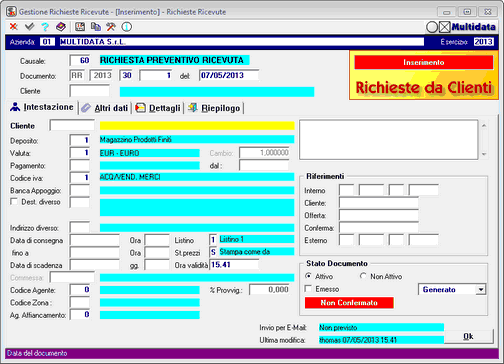Enable the Dest. diverso checkbox
Image resolution: width=504 pixels, height=364 pixels.
click(14, 202)
